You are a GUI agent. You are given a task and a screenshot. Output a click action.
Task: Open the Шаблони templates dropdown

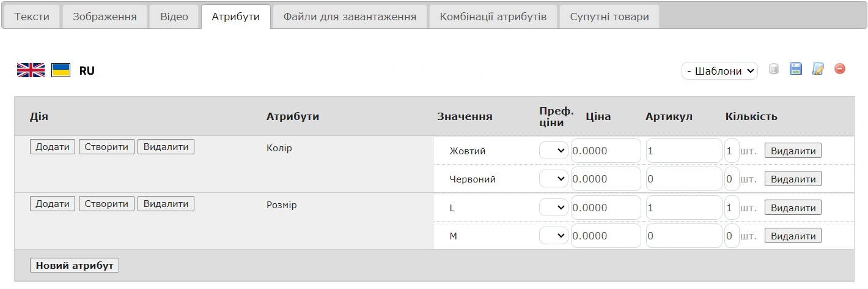[719, 71]
